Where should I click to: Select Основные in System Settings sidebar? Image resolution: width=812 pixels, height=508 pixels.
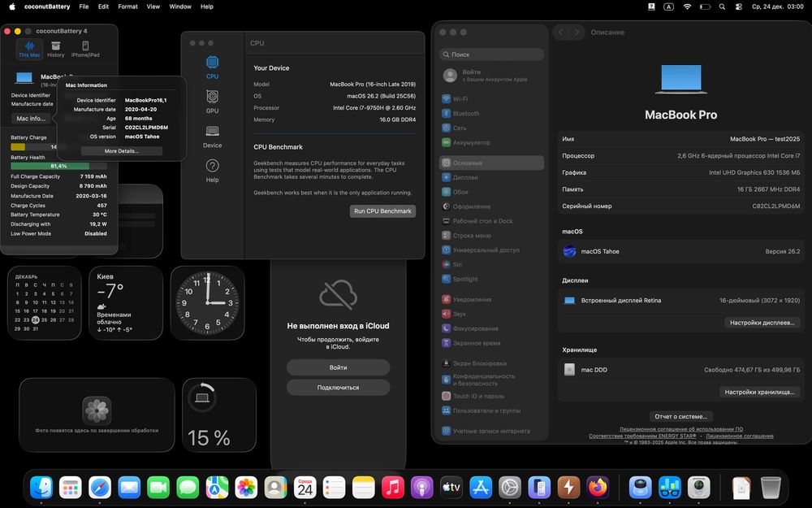pos(491,163)
